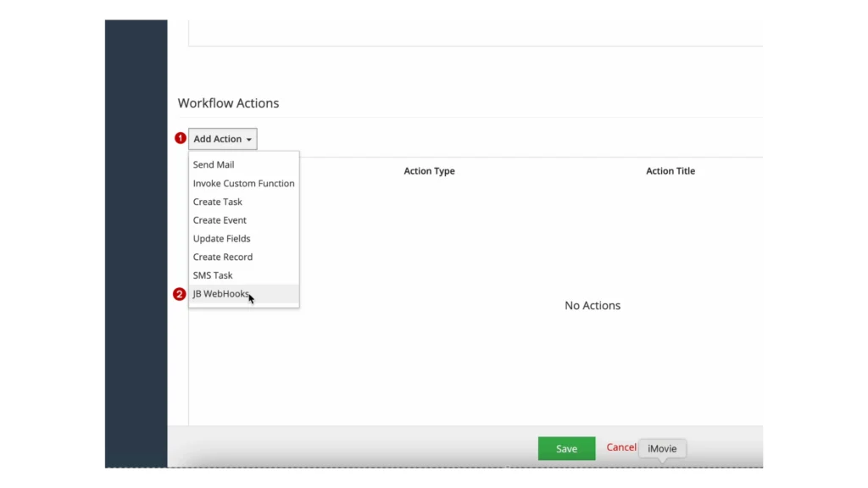This screenshot has width=868, height=488.
Task: Select JB WebHooks action
Action: pyautogui.click(x=220, y=293)
